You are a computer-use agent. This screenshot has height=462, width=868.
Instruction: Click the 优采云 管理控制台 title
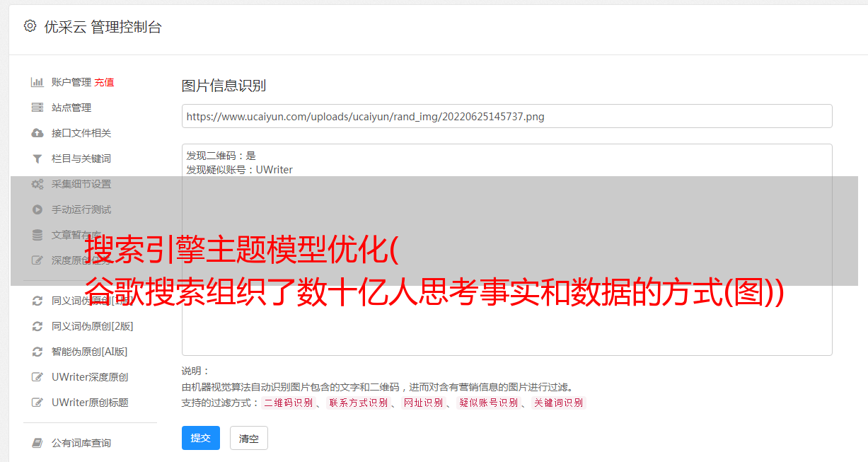(x=103, y=27)
